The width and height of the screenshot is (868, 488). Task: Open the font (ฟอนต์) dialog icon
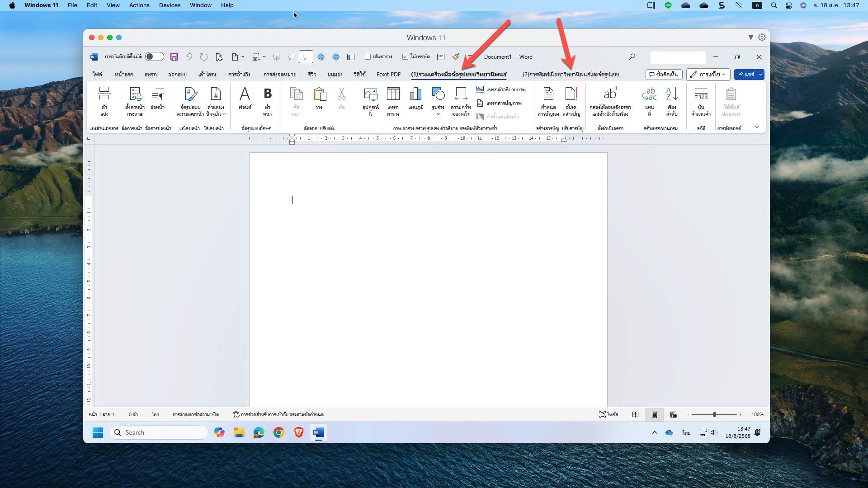click(x=245, y=94)
